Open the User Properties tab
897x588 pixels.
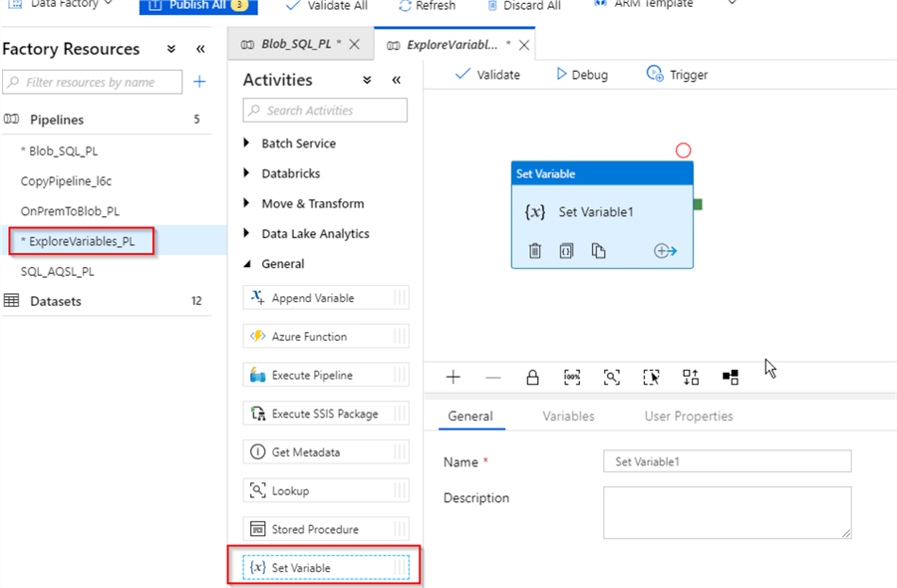click(x=688, y=417)
